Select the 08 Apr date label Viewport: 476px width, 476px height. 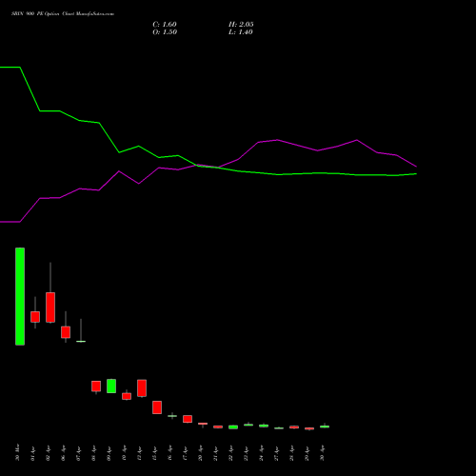pos(93,453)
